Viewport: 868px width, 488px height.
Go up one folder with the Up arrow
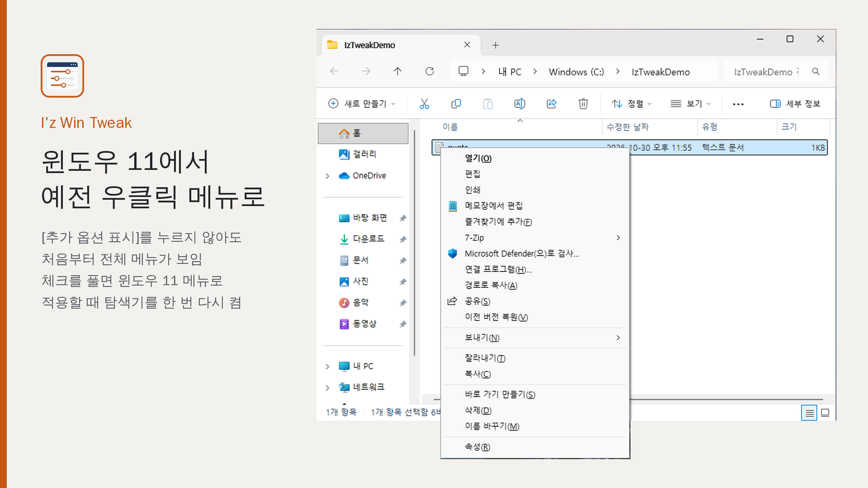click(398, 71)
